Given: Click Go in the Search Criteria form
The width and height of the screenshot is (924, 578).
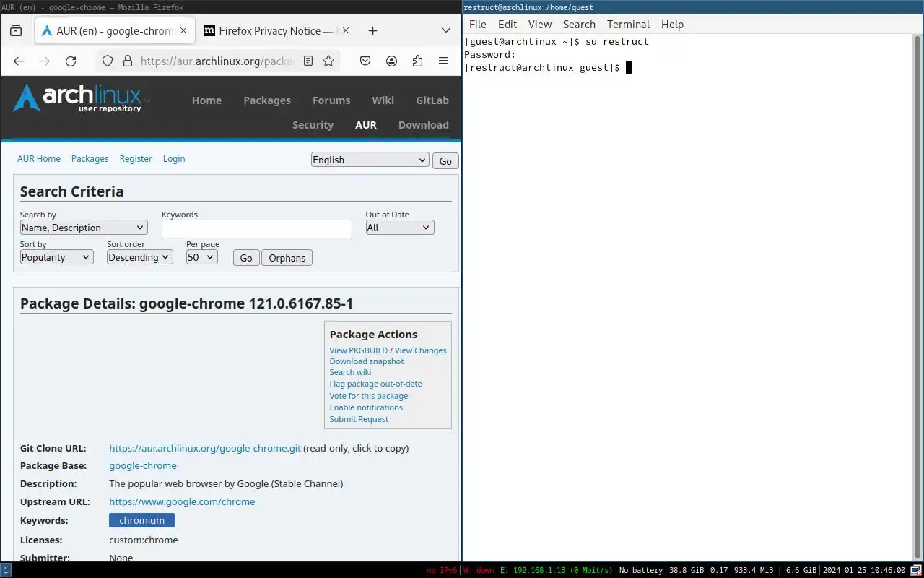Looking at the screenshot, I should pos(246,258).
